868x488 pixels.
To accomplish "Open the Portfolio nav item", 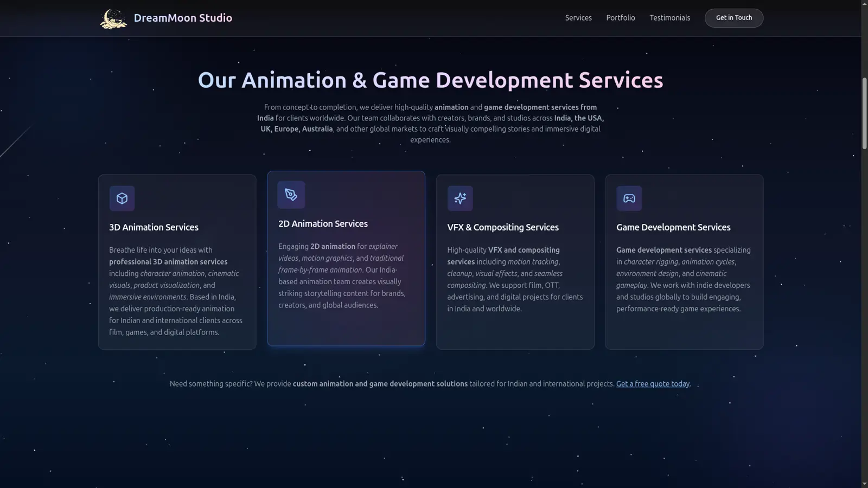I will point(621,18).
